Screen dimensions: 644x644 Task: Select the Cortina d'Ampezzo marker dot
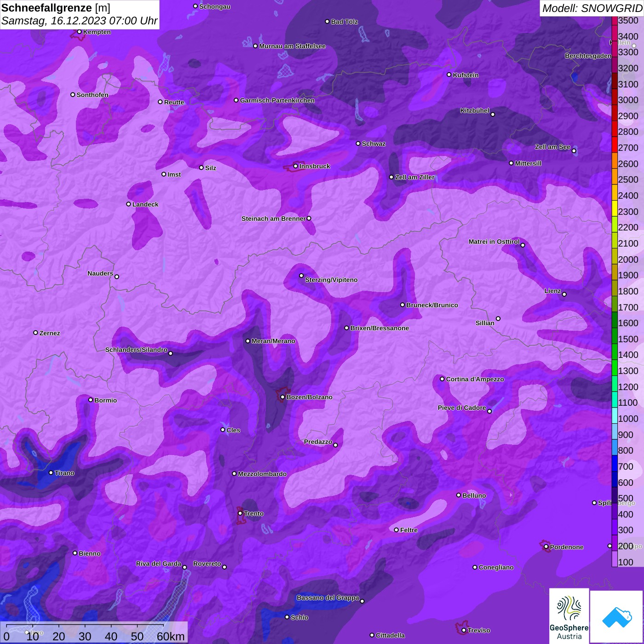443,379
